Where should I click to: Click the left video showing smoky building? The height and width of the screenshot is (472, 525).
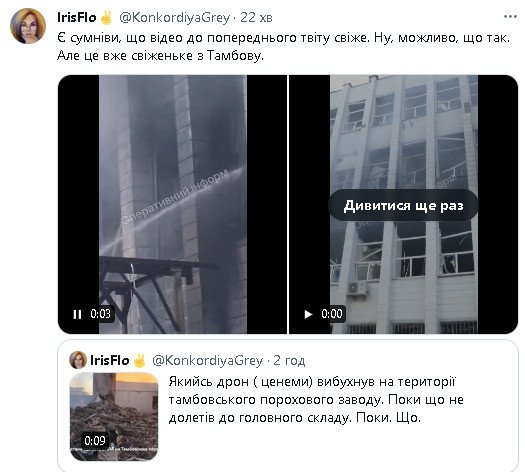pyautogui.click(x=172, y=204)
